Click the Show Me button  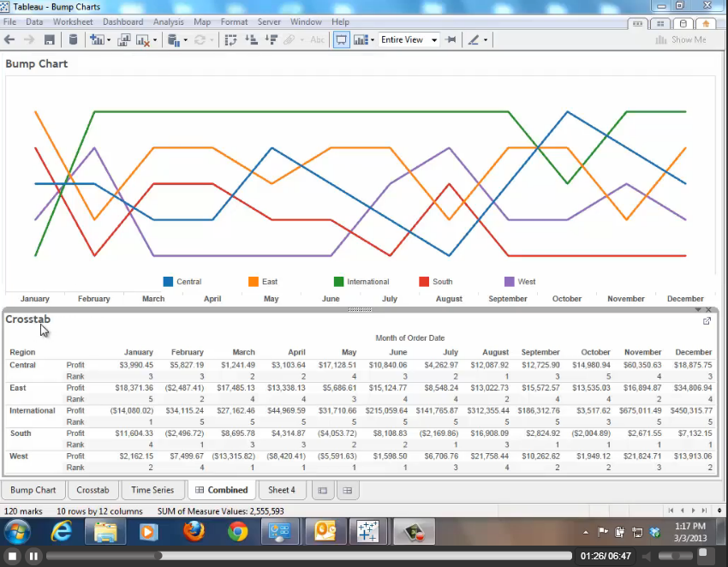(x=681, y=40)
